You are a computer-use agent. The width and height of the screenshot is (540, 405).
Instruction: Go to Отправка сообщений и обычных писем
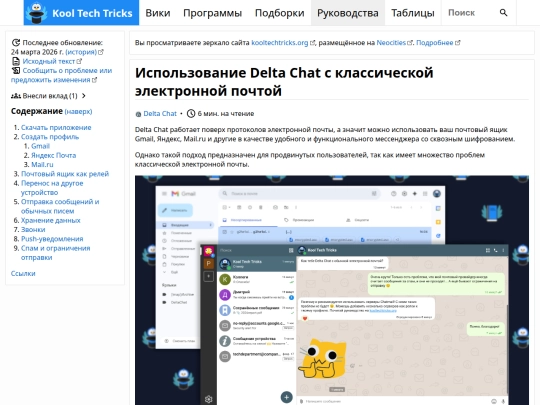(x=60, y=206)
